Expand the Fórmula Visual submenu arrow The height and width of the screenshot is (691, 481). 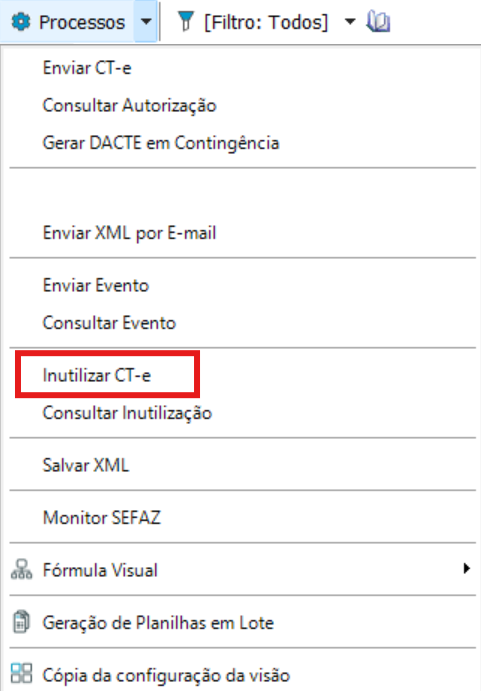pos(466,568)
